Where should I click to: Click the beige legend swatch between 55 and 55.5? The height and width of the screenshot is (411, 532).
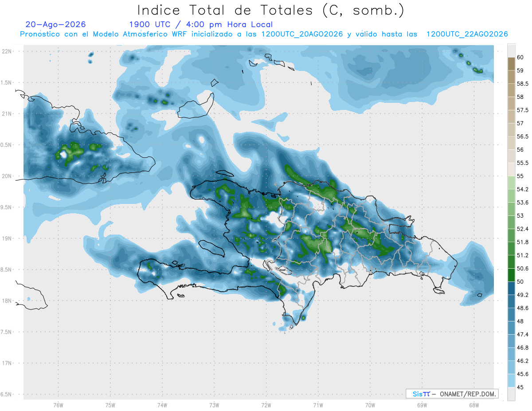(x=511, y=169)
